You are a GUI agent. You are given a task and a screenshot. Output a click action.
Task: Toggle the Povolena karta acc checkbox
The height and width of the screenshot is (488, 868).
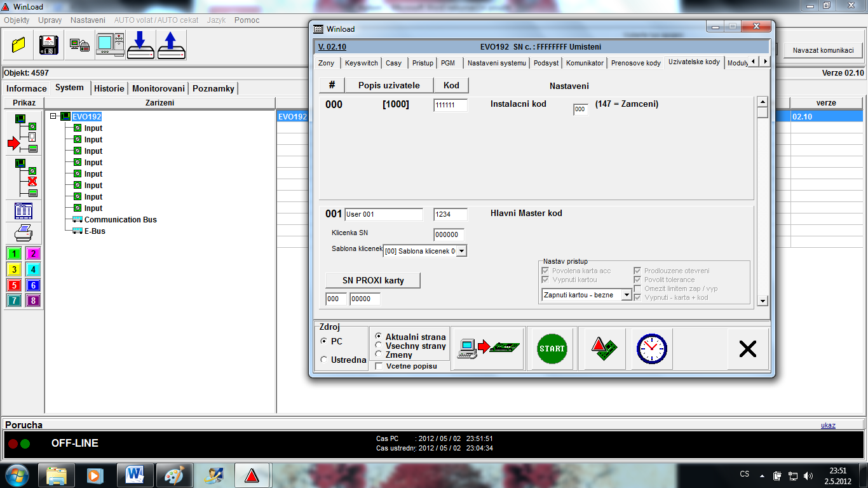point(545,271)
